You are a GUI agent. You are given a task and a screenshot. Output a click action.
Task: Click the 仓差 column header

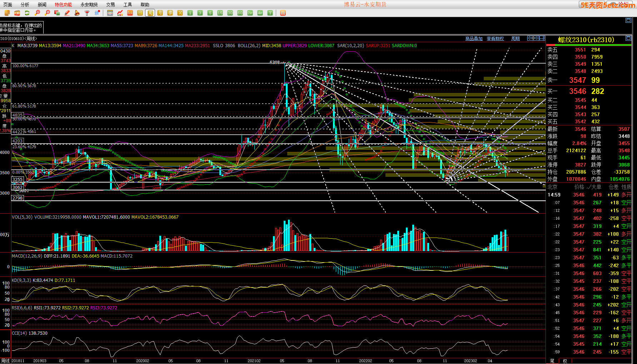coord(613,187)
